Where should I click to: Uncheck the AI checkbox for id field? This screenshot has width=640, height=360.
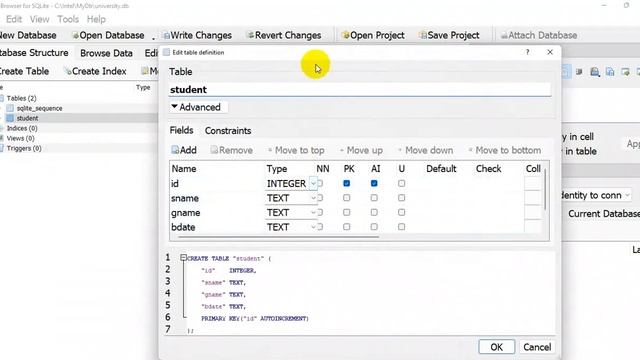pyautogui.click(x=374, y=184)
